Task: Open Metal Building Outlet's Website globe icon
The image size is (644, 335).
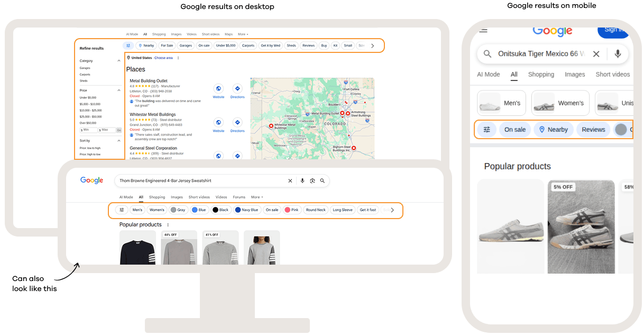Action: 218,88
